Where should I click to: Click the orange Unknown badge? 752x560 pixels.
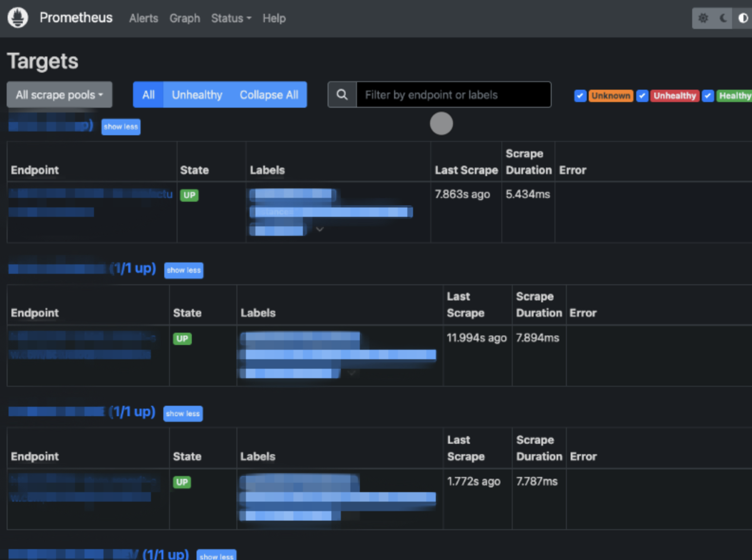click(x=611, y=96)
